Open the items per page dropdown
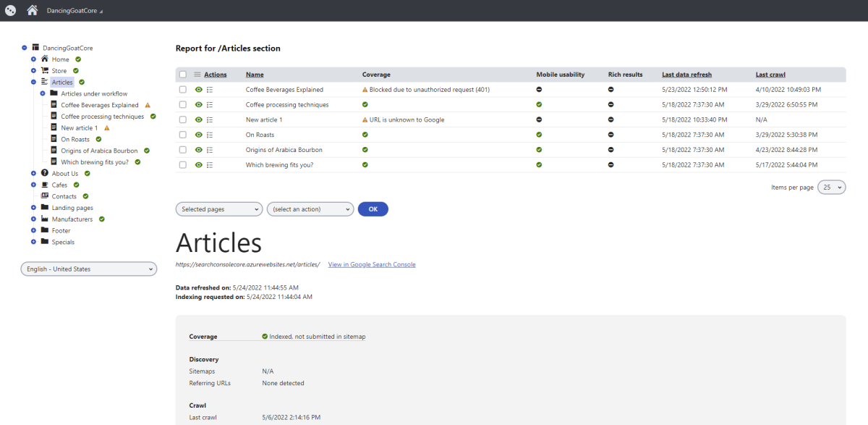The height and width of the screenshot is (425, 868). [830, 186]
